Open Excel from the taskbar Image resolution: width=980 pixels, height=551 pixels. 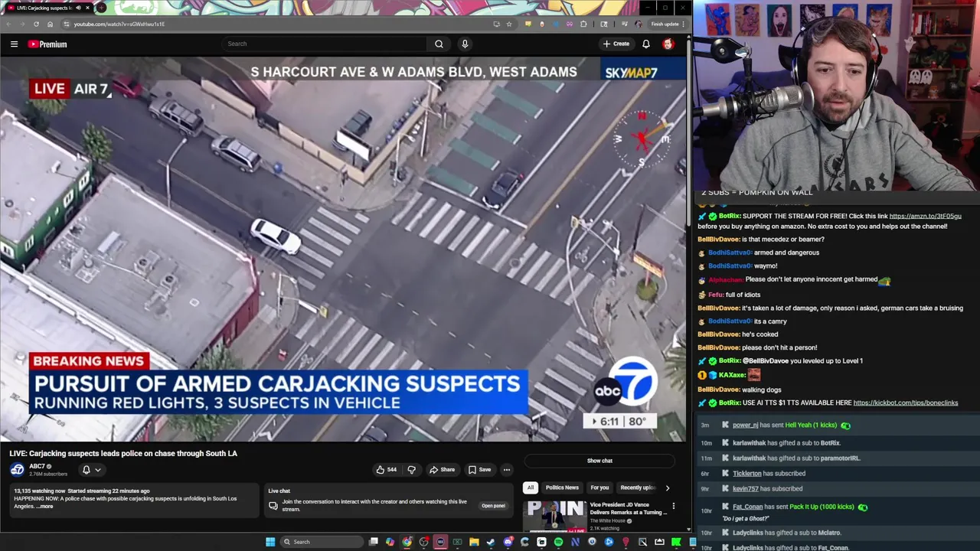pos(457,542)
